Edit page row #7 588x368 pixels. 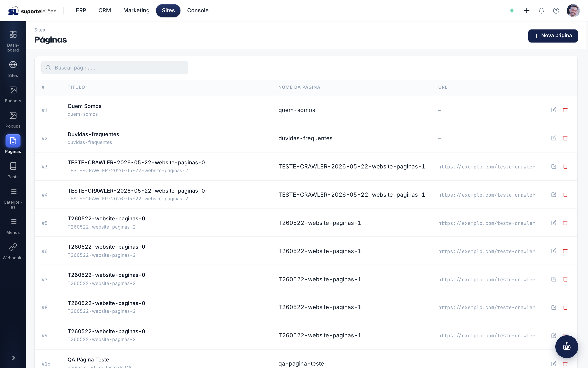[554, 279]
